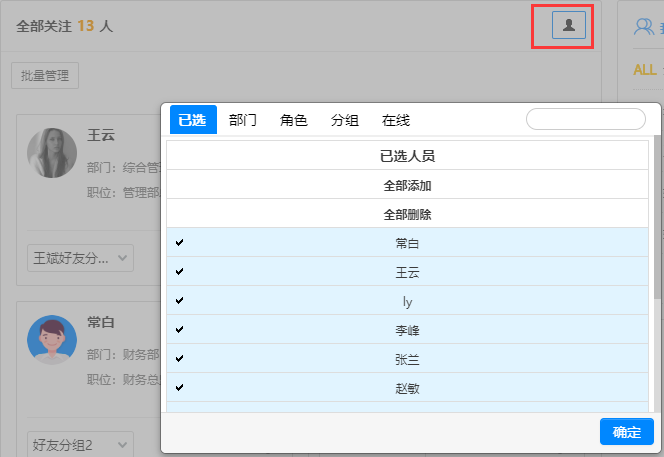Click the user group icon at top right
The height and width of the screenshot is (457, 664).
[645, 27]
